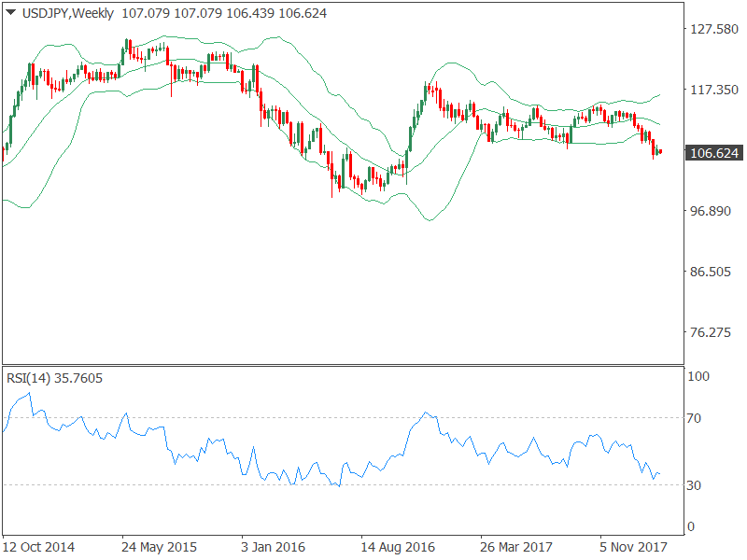Image resolution: width=747 pixels, height=560 pixels.
Task: Select the RSI 30 level label
Action: point(694,485)
